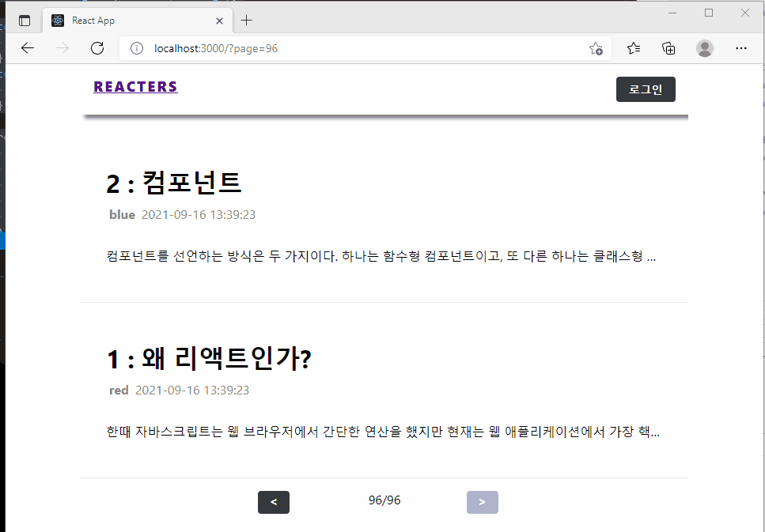Open Settings and more ellipsis menu
Viewport: 765px width, 532px height.
(741, 47)
